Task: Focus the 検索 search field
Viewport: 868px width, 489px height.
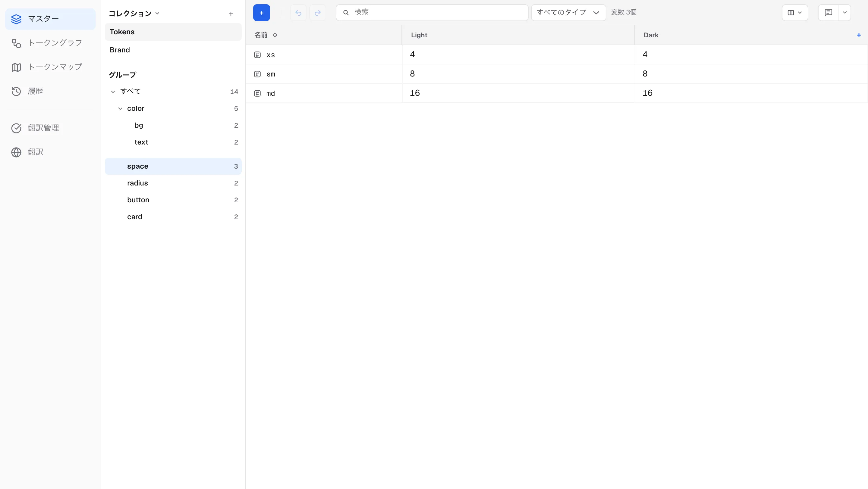Action: [432, 13]
